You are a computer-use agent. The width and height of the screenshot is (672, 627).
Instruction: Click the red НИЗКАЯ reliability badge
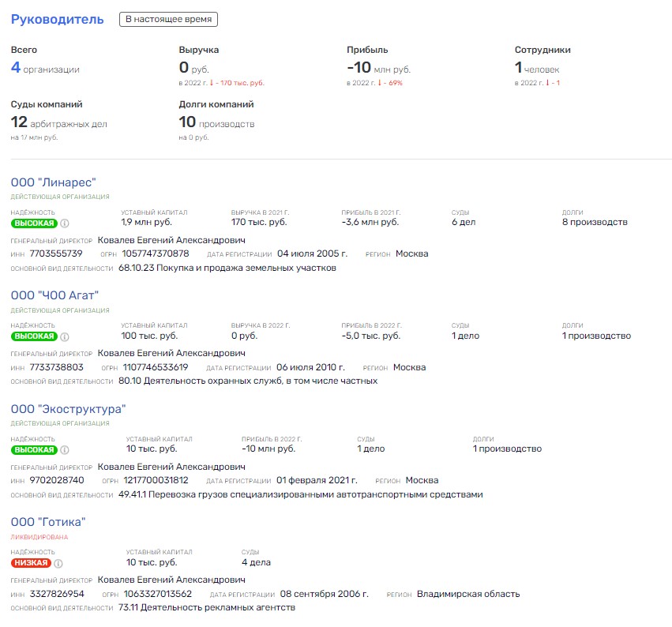pyautogui.click(x=32, y=564)
